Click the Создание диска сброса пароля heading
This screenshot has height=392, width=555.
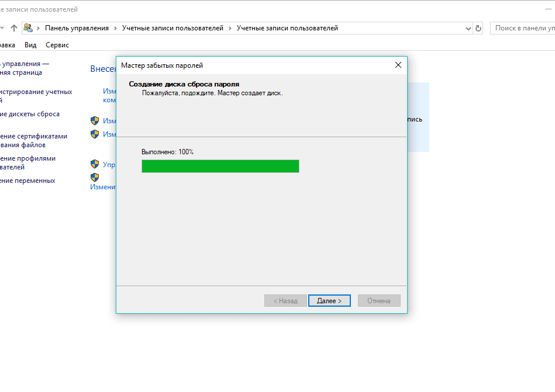click(184, 84)
